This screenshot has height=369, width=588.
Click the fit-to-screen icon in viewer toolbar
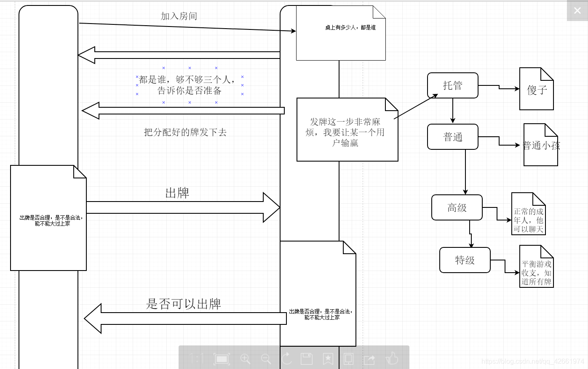click(x=222, y=358)
